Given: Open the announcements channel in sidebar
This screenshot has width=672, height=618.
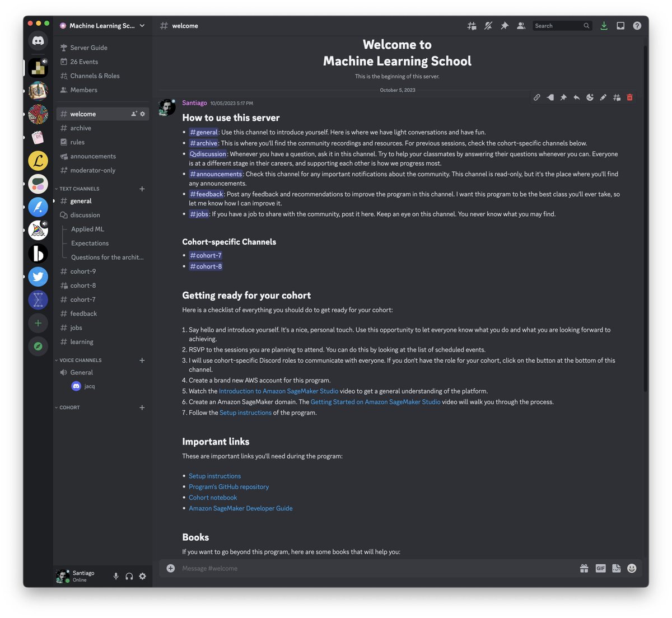Looking at the screenshot, I should (x=102, y=156).
